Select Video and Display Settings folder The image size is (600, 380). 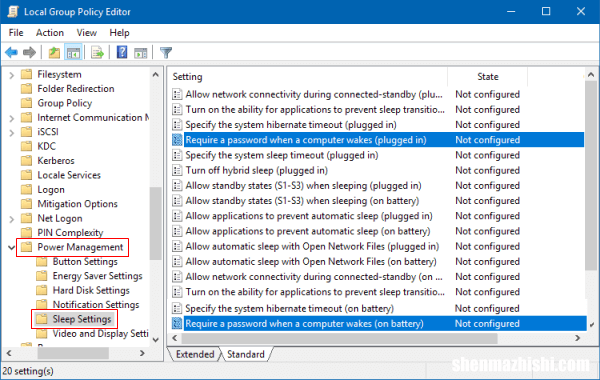click(x=100, y=334)
